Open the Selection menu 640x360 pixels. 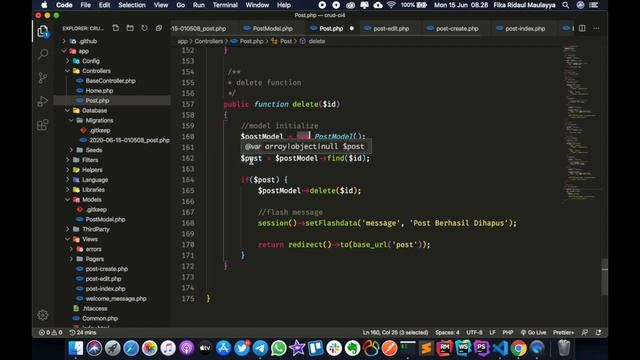tap(132, 5)
